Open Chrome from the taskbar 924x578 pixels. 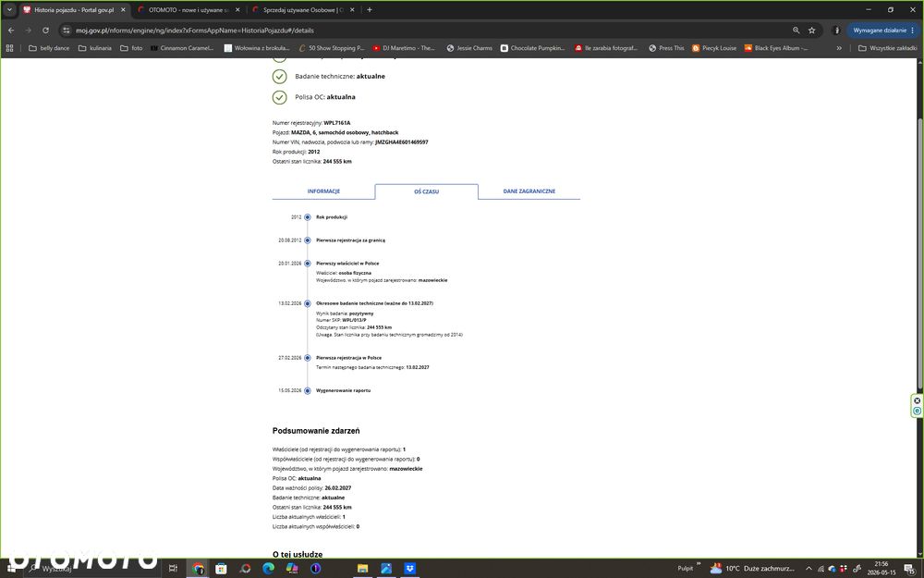pyautogui.click(x=198, y=569)
